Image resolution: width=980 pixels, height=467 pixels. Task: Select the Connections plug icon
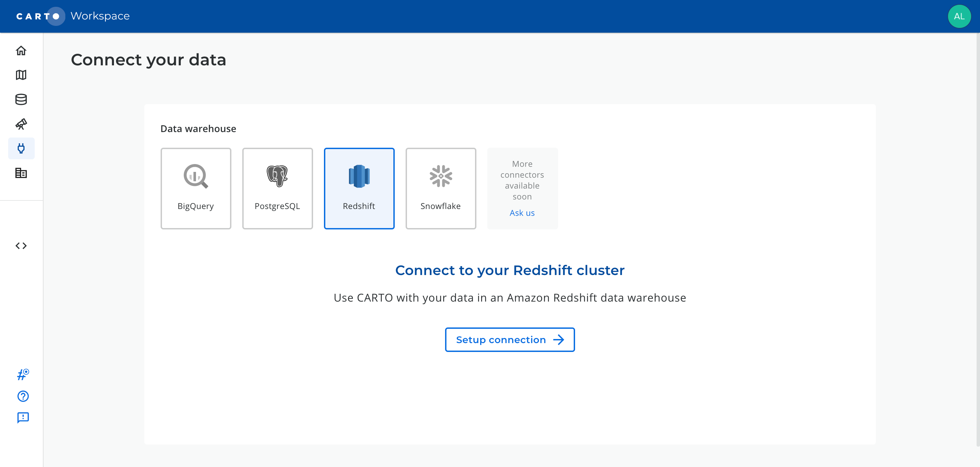[x=21, y=148]
